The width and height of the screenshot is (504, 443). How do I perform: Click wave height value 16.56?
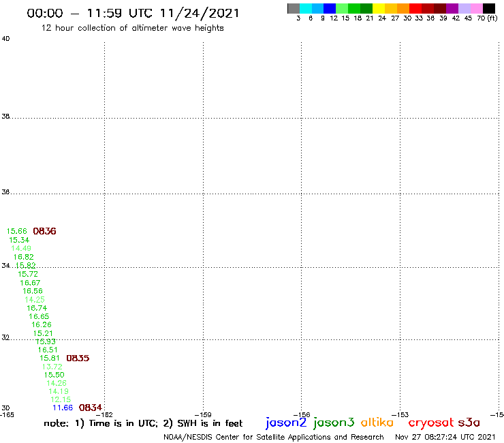[33, 291]
